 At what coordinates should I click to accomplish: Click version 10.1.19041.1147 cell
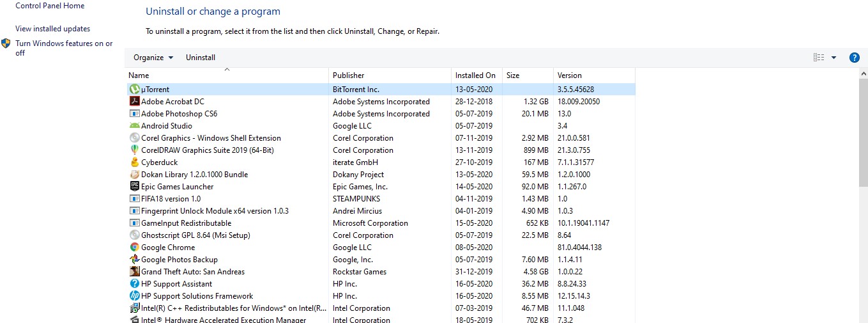point(583,223)
